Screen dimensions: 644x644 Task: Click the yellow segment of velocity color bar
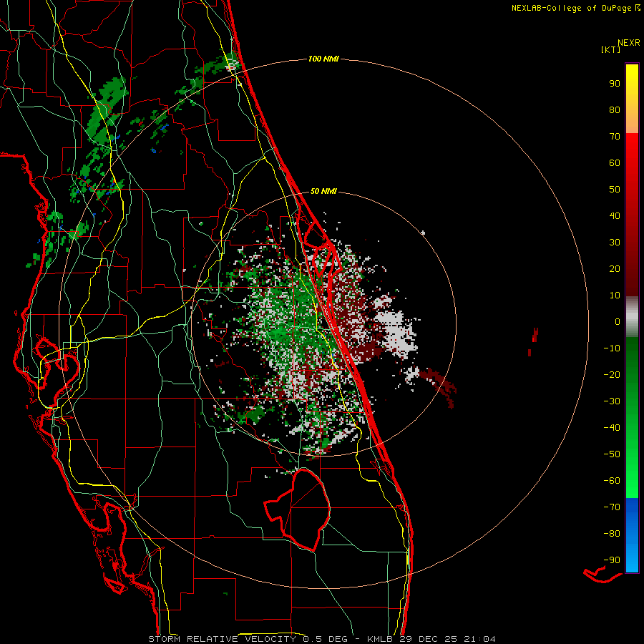632,99
